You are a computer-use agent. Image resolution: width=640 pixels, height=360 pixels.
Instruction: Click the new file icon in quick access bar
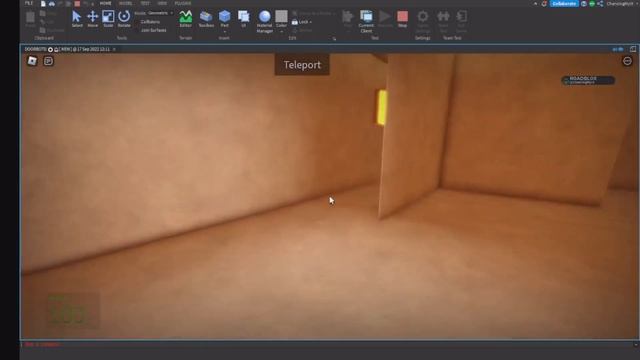click(43, 4)
